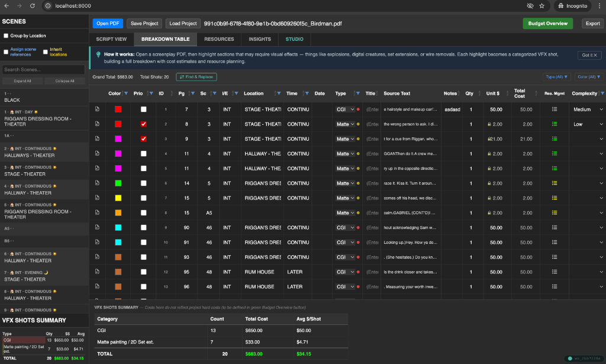Uncheck priority checkbox for shot ID 2
Viewport: 606px width, 364px height.
(x=144, y=124)
